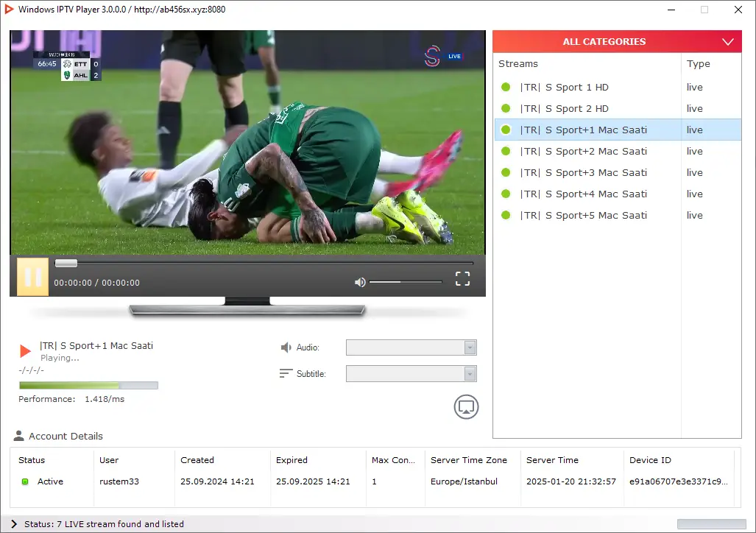Select |TR| S Sport+1 Mac Saati stream
Viewport: 756px width, 533px height.
click(618, 130)
